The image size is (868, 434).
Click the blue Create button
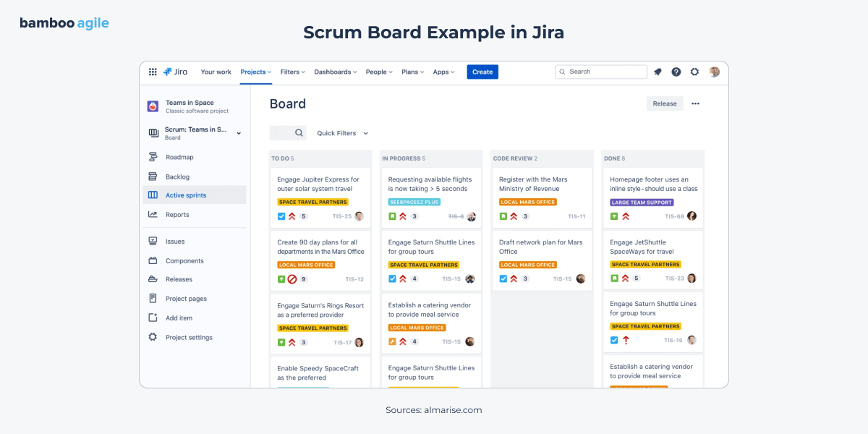[x=482, y=72]
